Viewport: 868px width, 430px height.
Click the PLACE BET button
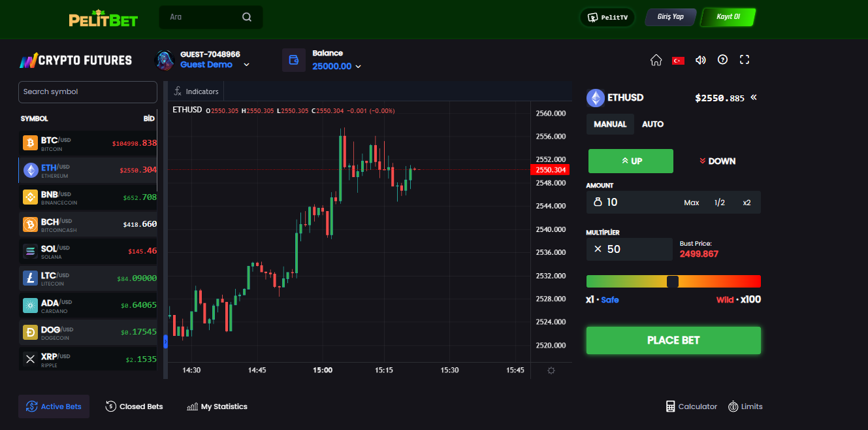[673, 340]
